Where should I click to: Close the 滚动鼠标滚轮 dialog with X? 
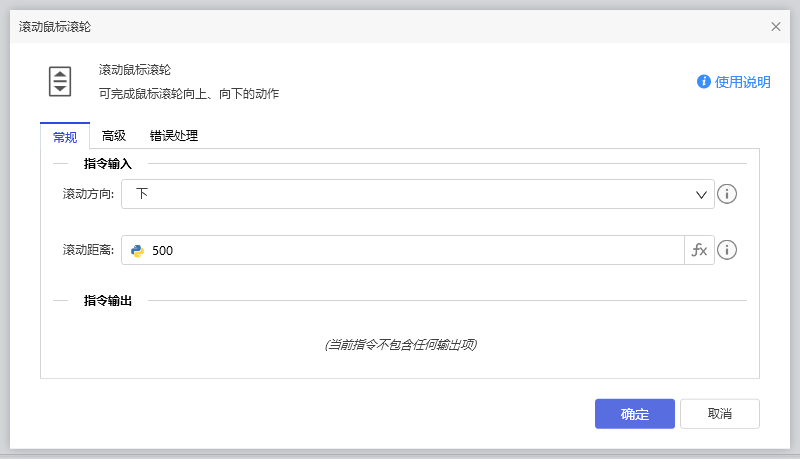click(776, 27)
